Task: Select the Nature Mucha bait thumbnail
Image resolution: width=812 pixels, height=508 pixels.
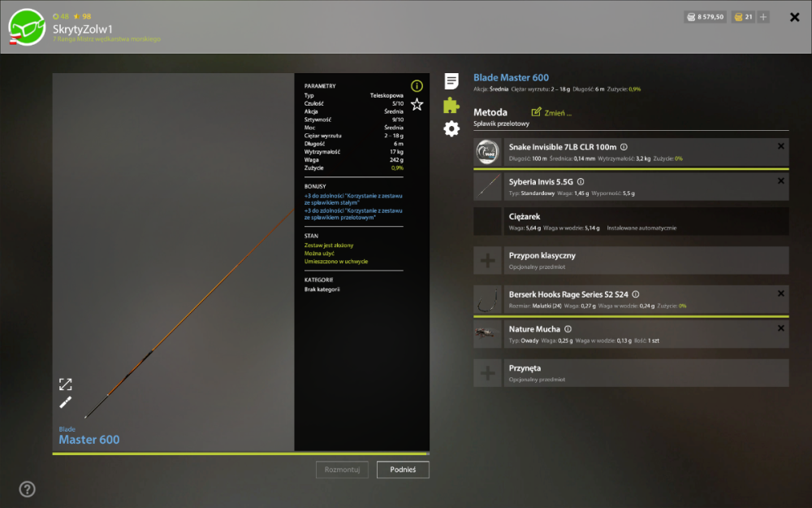Action: 487,334
